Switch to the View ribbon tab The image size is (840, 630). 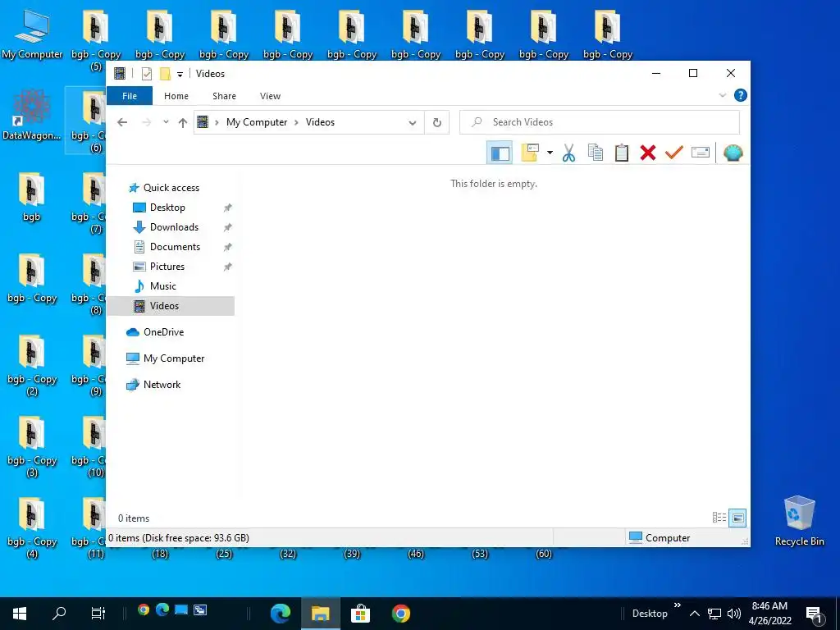[270, 96]
